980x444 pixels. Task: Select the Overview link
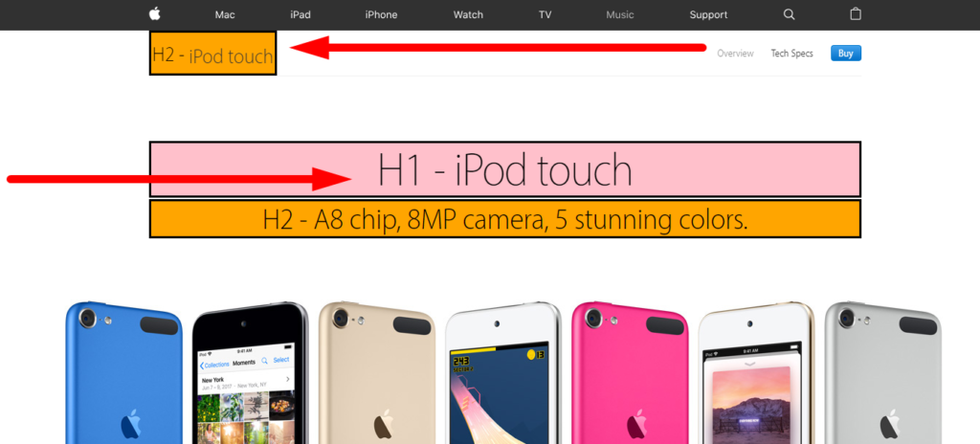tap(735, 54)
